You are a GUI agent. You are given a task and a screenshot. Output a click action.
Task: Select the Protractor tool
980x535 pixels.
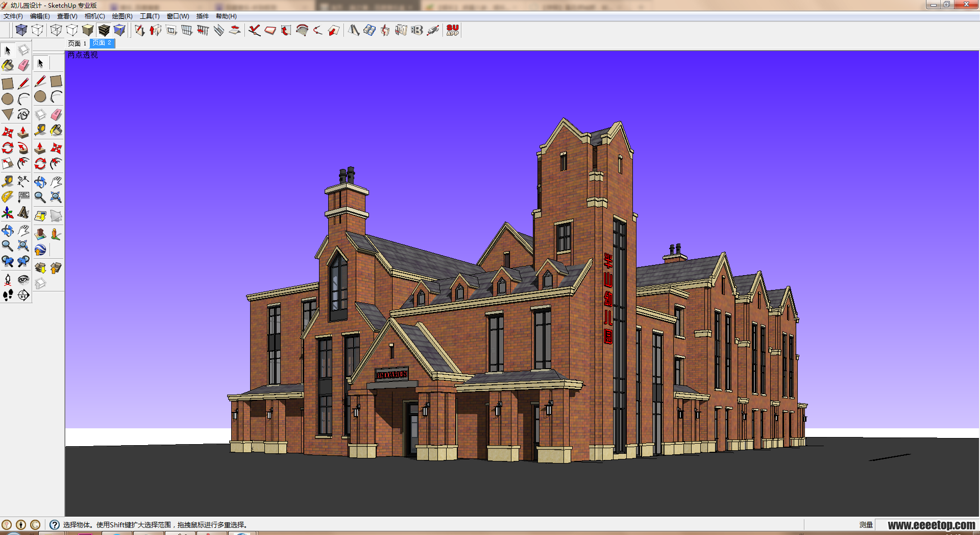8,197
